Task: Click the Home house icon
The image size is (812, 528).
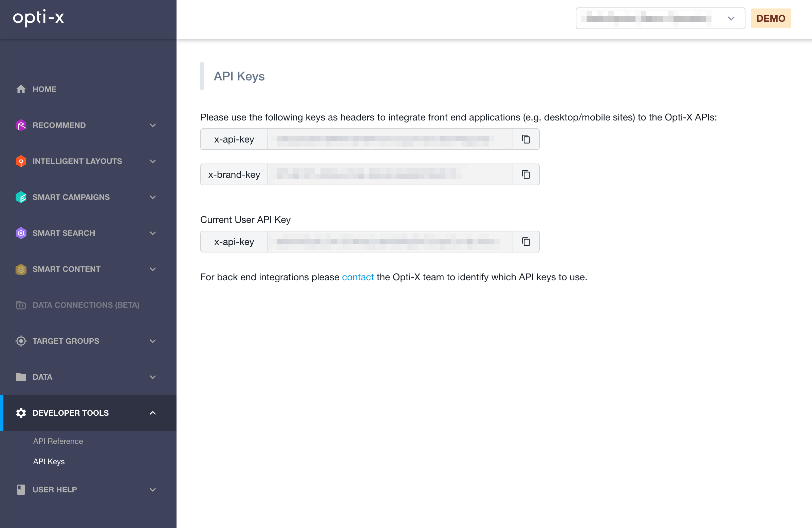Action: point(21,89)
